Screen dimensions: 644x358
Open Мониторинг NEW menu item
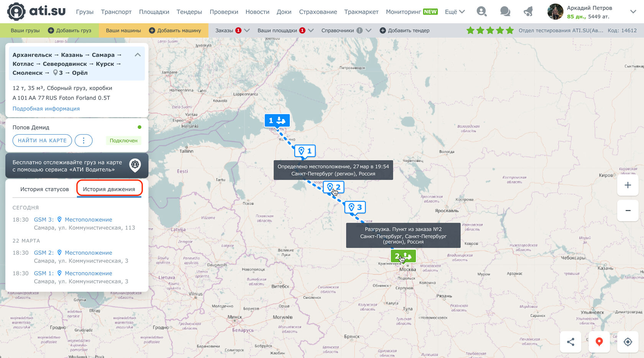[412, 12]
